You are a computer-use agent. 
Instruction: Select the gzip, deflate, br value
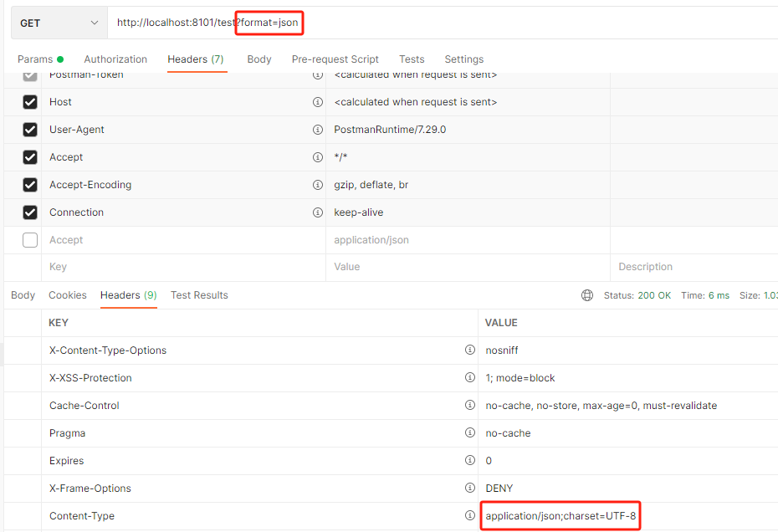(x=371, y=185)
